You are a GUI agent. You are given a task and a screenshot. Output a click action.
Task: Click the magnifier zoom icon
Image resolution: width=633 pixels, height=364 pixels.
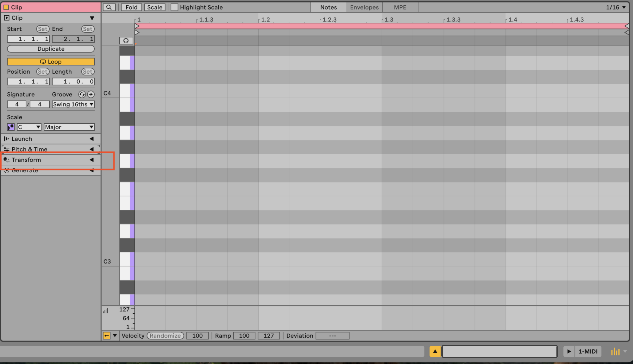point(109,7)
